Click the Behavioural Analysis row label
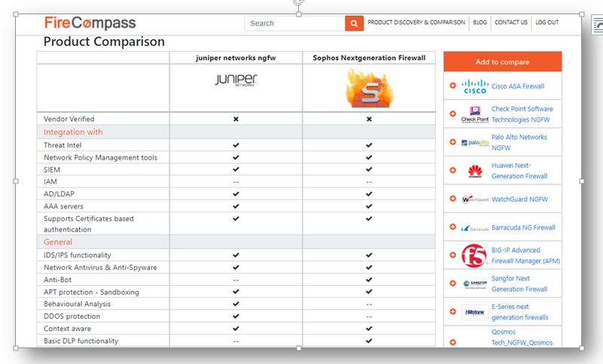603x364 pixels. (77, 304)
